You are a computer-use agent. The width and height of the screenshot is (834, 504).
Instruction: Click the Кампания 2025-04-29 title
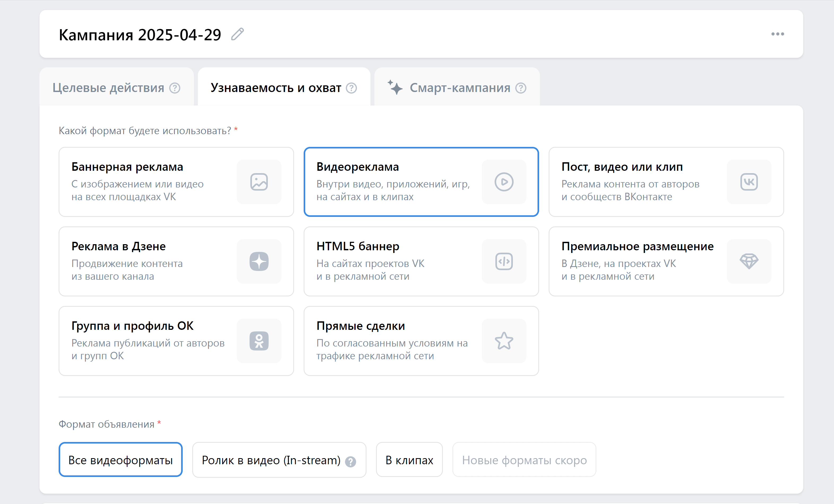pyautogui.click(x=140, y=34)
